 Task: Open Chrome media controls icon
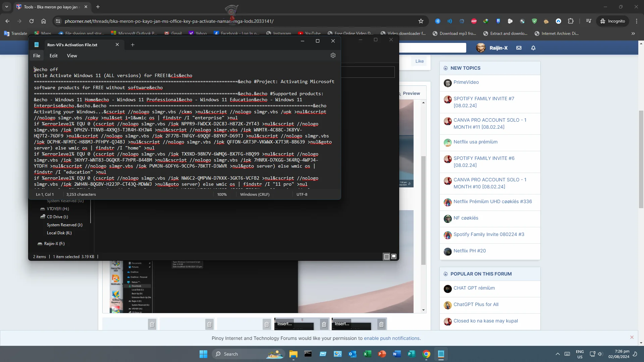[588, 21]
